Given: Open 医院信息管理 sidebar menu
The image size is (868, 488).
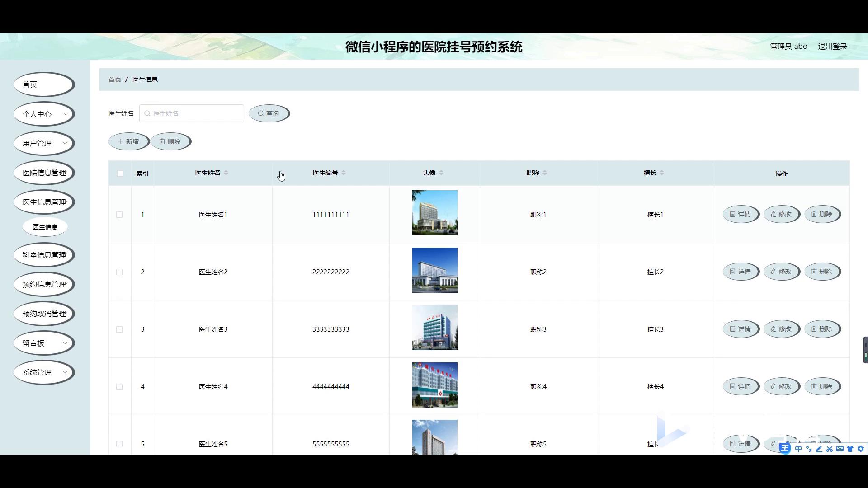Looking at the screenshot, I should [x=44, y=173].
